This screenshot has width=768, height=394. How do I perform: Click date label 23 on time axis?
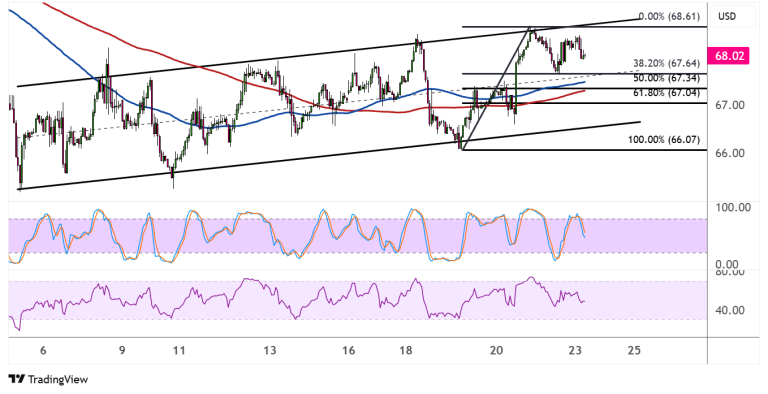[x=575, y=351]
